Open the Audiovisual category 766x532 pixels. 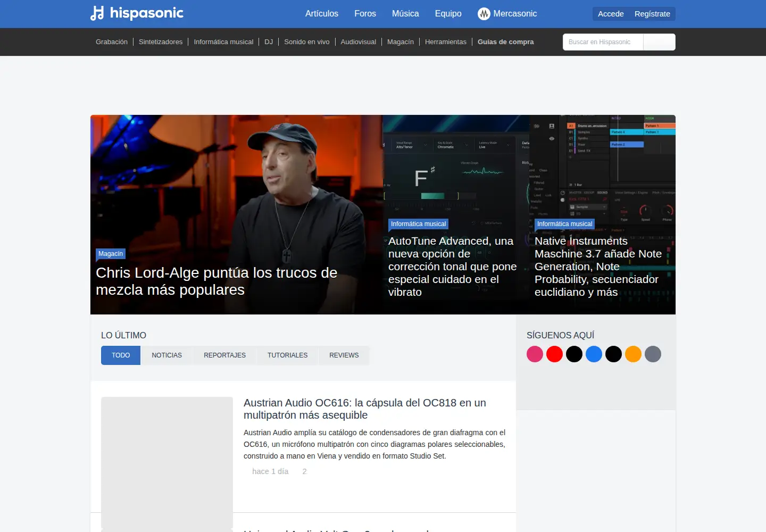[x=359, y=42]
